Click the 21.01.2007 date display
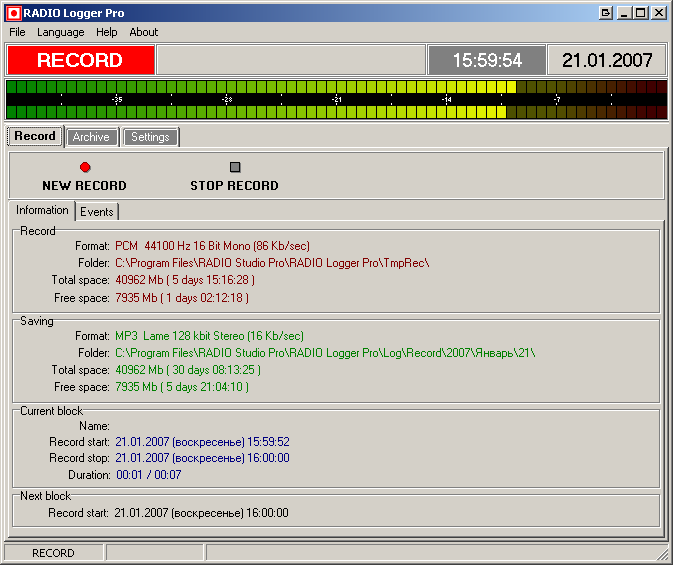Screen dimensions: 673x565 [x=607, y=60]
